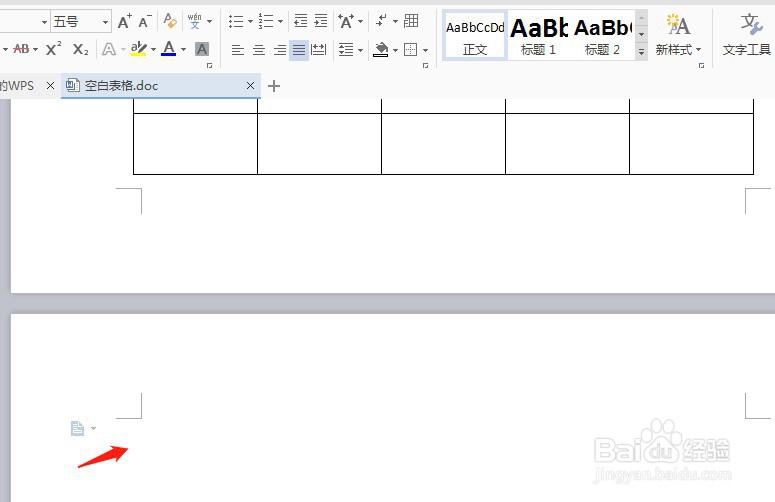Expand bullet list style dropdown
Screen dimensions: 775x502
(250, 22)
